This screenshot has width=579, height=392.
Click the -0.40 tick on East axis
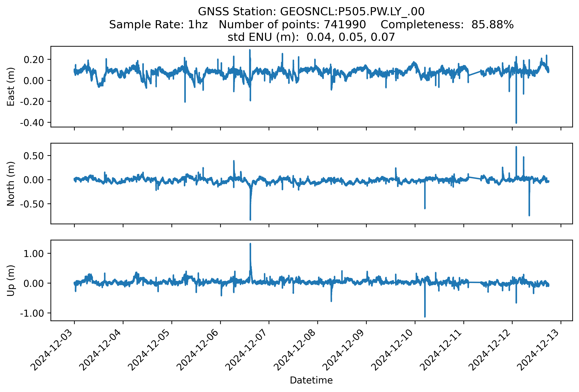tap(32, 122)
